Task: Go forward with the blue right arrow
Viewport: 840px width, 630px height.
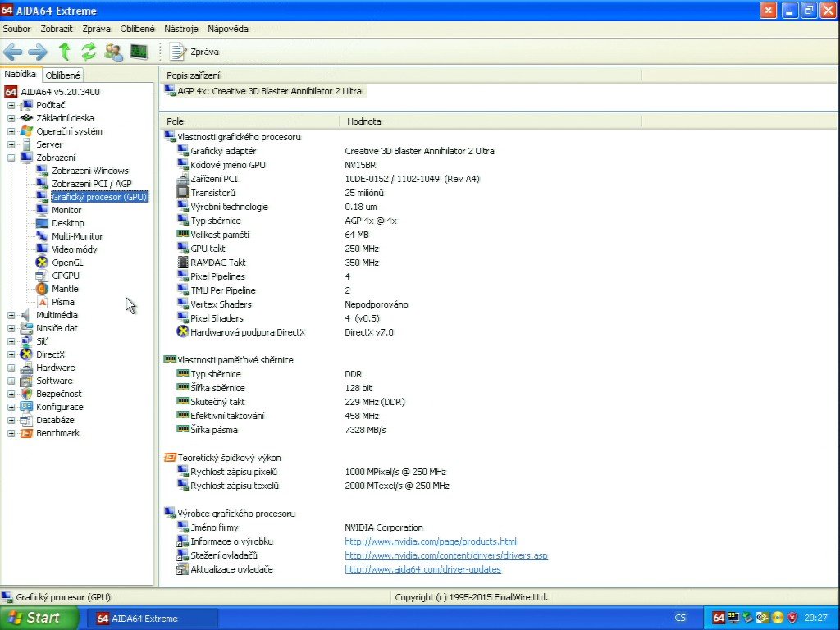Action: coord(38,52)
